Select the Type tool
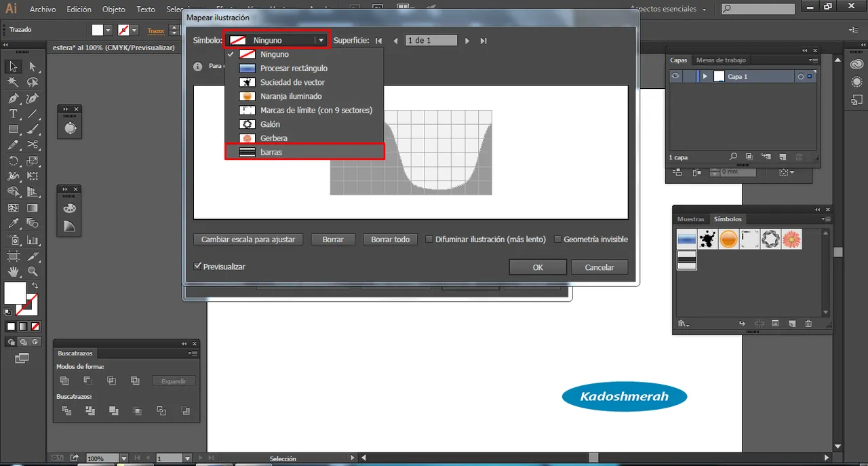 click(x=13, y=114)
